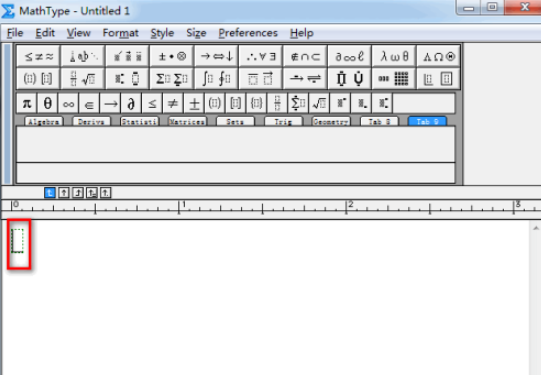Open the integral templates palette
Image resolution: width=541 pixels, height=375 pixels.
click(216, 79)
